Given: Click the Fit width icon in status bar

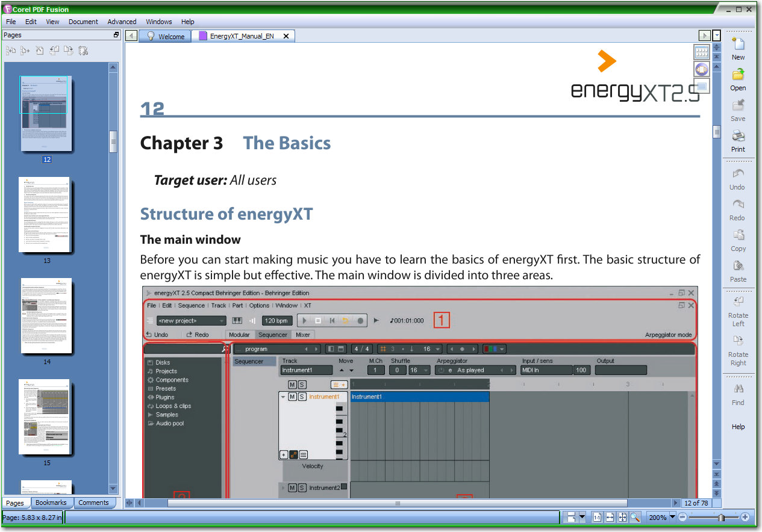Looking at the screenshot, I should 610,517.
